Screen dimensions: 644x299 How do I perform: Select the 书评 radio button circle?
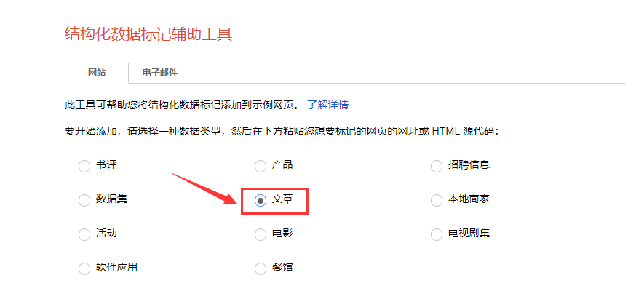(x=84, y=167)
